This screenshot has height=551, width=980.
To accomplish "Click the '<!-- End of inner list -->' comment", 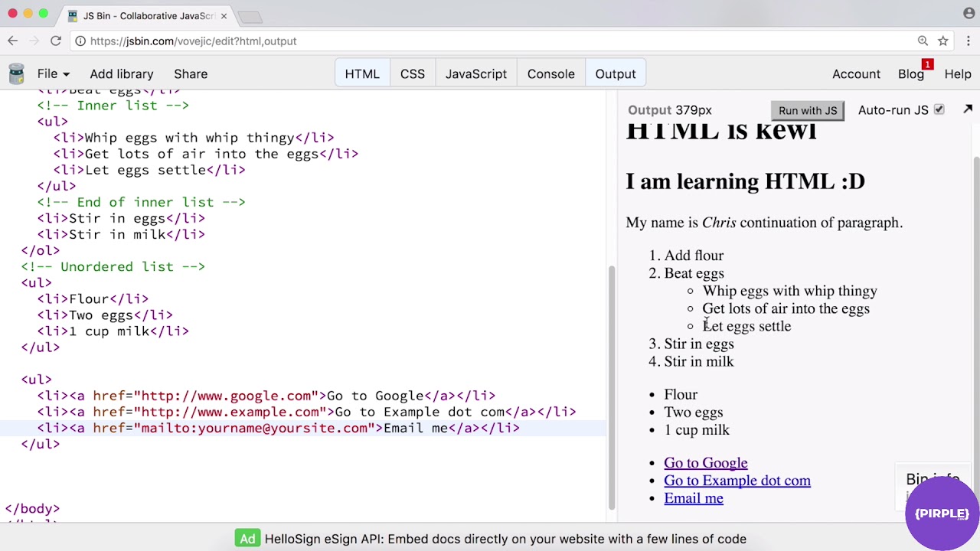I will (x=142, y=202).
